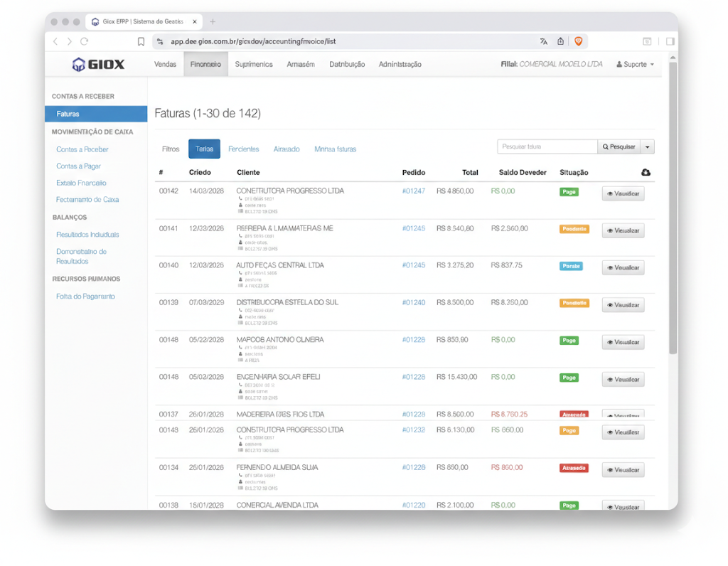Toggle the browser sidebar panel icon
Image resolution: width=728 pixels, height=566 pixels.
[670, 41]
